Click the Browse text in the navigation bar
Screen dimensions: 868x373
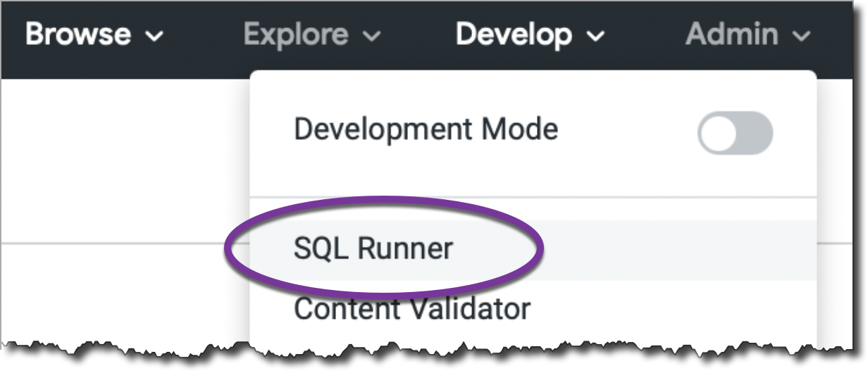[x=78, y=34]
